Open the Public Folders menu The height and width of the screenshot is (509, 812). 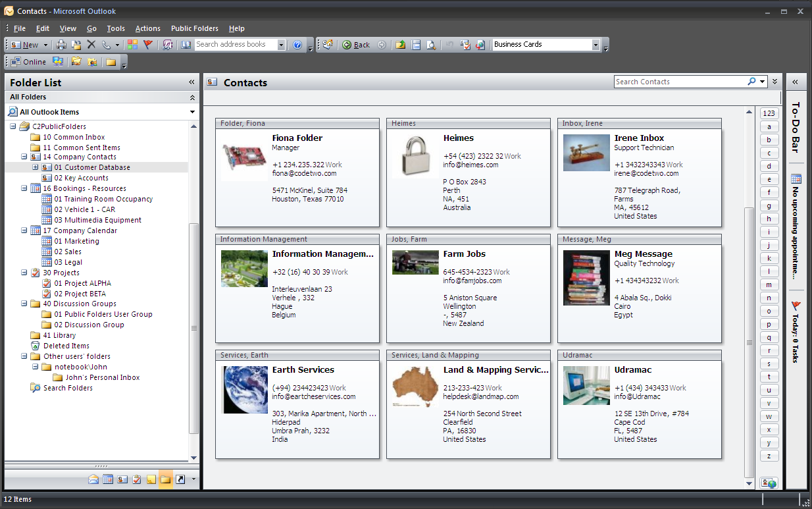[x=195, y=28]
